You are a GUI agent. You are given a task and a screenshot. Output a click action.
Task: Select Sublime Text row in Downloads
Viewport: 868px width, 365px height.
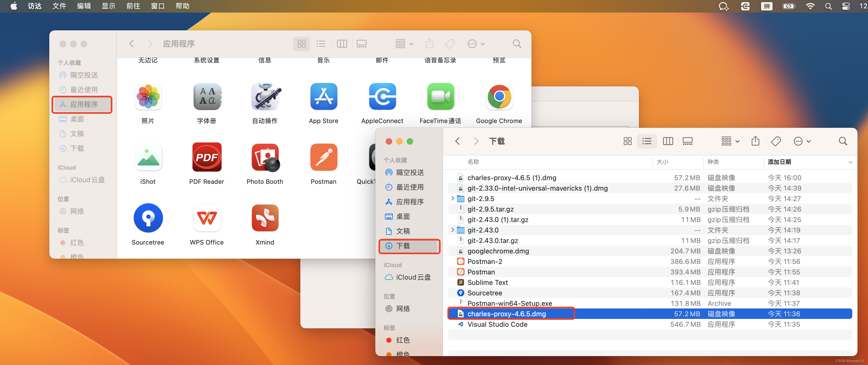click(x=650, y=282)
